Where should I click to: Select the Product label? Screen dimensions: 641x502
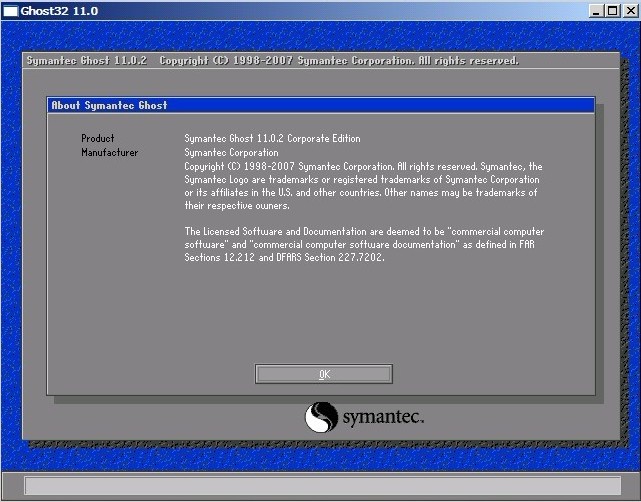tap(98, 138)
